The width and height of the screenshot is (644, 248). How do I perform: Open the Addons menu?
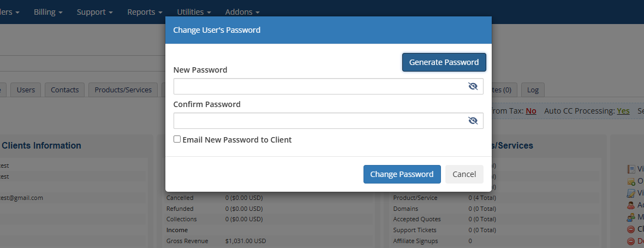click(242, 11)
